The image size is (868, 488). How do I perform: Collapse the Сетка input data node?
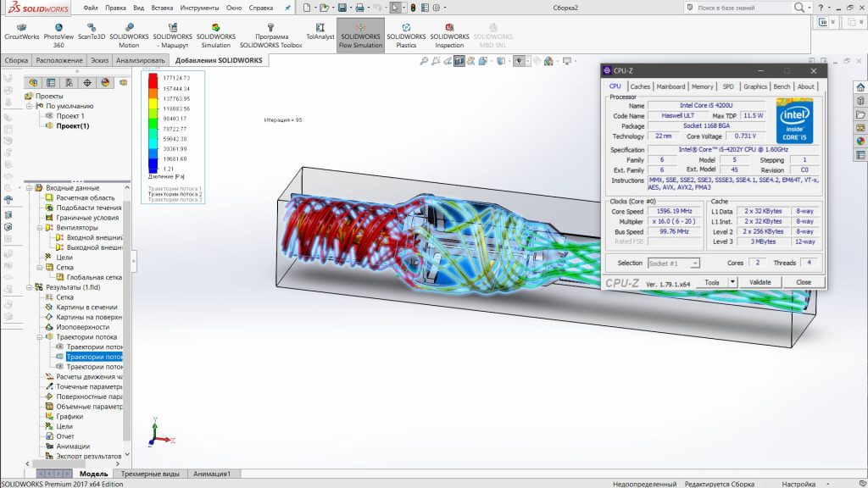point(40,267)
